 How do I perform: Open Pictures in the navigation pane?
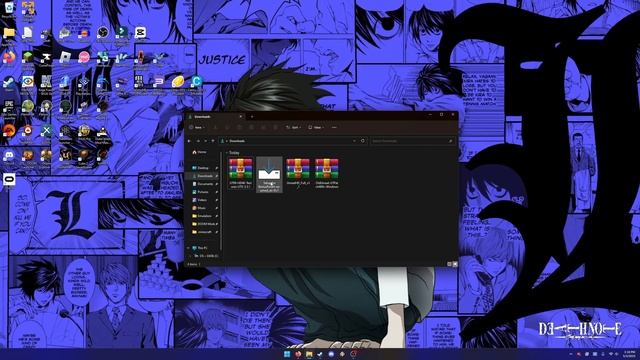(x=203, y=192)
